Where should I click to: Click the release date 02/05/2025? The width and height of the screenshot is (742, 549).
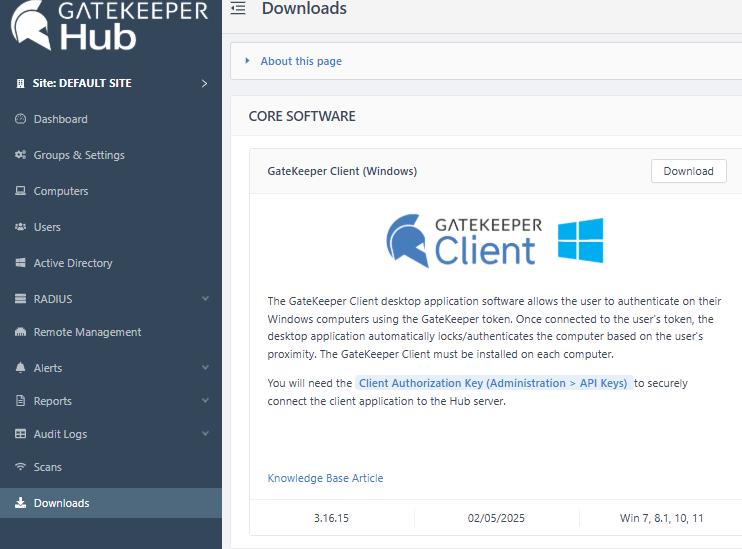point(496,518)
